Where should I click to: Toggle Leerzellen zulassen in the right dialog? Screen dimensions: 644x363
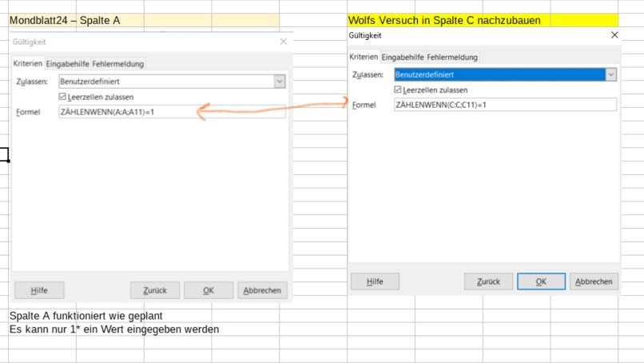pyautogui.click(x=399, y=90)
